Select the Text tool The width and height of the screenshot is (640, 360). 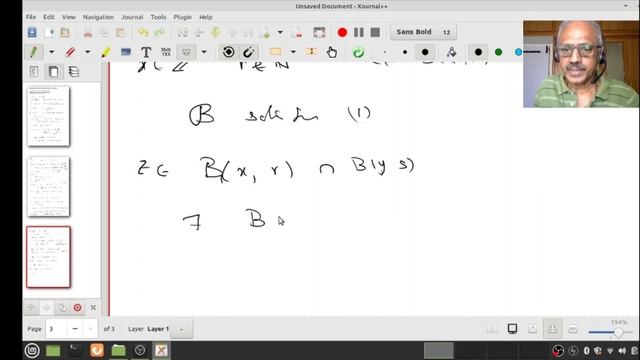[x=146, y=52]
